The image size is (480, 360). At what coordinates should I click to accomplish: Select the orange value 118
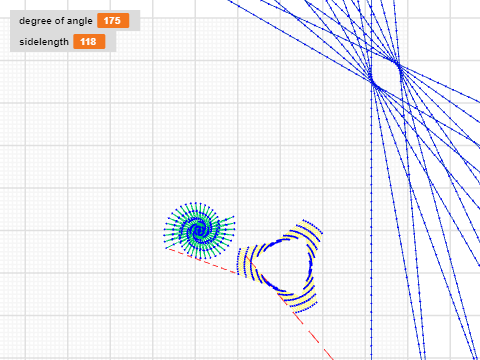[89, 42]
